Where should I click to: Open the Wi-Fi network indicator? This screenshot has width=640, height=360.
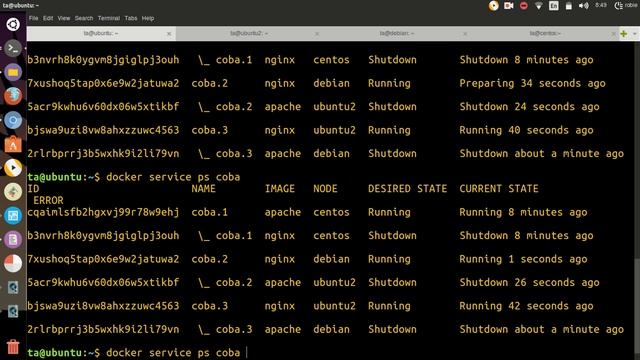click(x=539, y=6)
